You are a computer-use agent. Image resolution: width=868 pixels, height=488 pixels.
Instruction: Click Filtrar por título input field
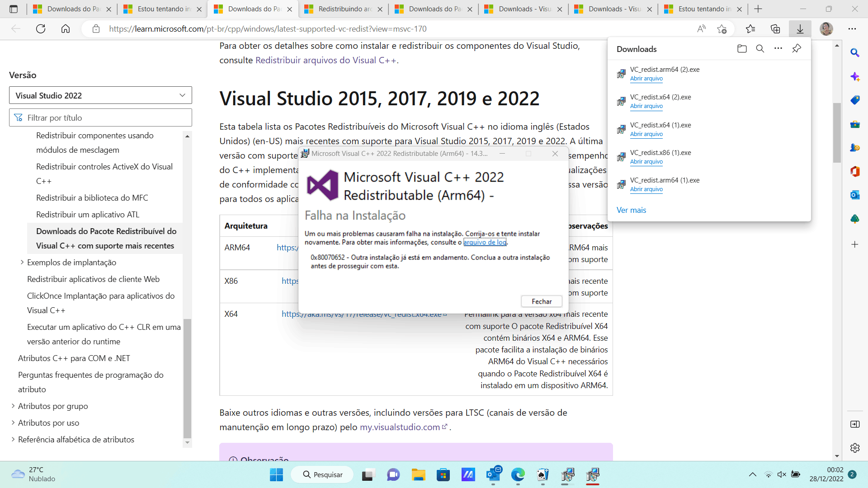[100, 118]
